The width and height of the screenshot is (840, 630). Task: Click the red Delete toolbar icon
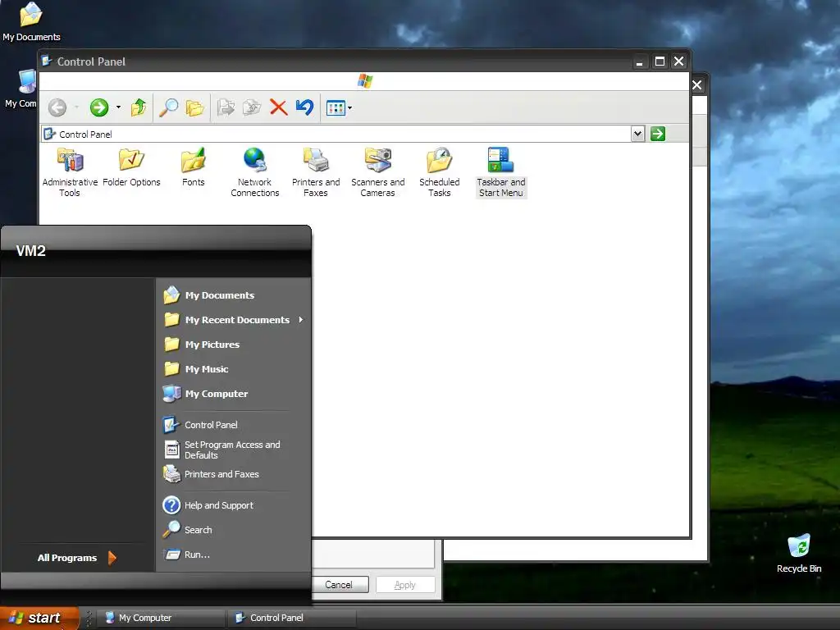(279, 107)
